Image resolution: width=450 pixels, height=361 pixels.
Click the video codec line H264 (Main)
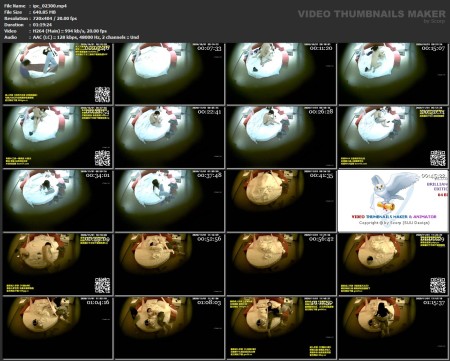70,31
